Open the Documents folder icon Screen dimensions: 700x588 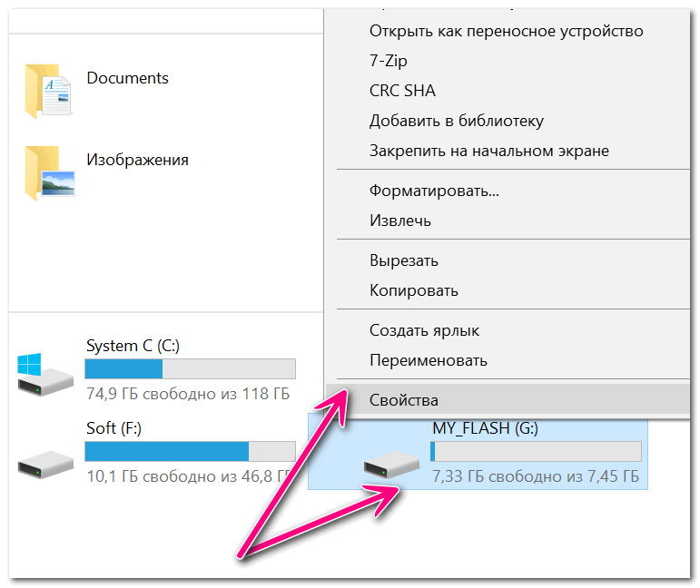[x=48, y=91]
